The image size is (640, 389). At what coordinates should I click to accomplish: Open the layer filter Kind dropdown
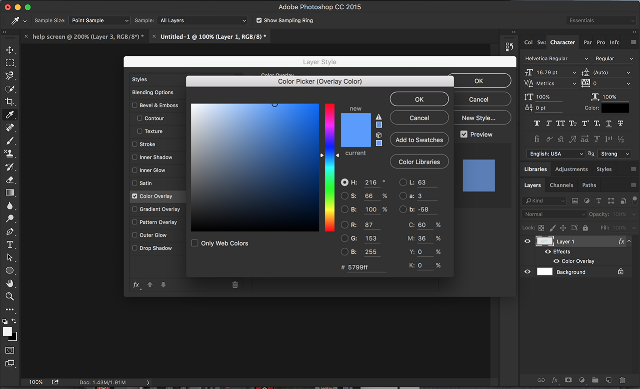[544, 201]
